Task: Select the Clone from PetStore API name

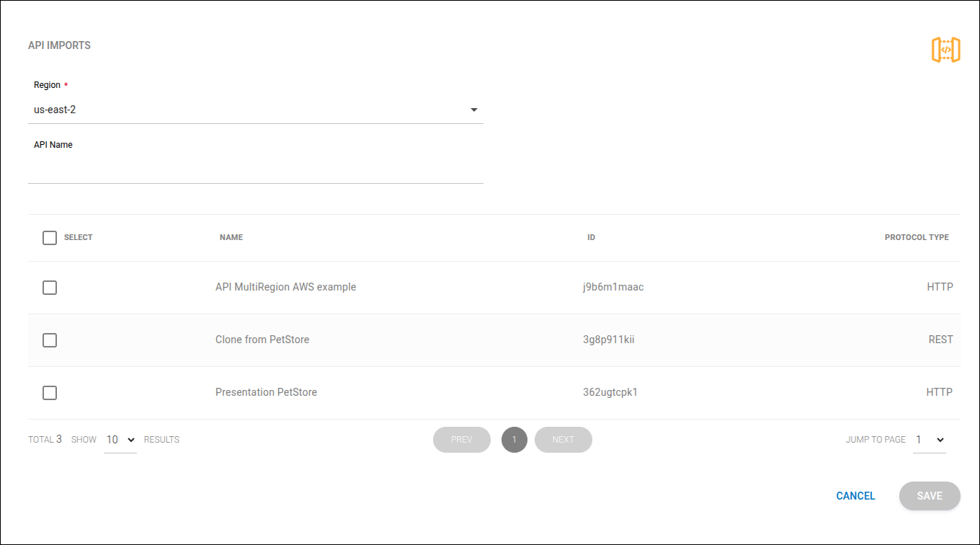Action: click(262, 340)
